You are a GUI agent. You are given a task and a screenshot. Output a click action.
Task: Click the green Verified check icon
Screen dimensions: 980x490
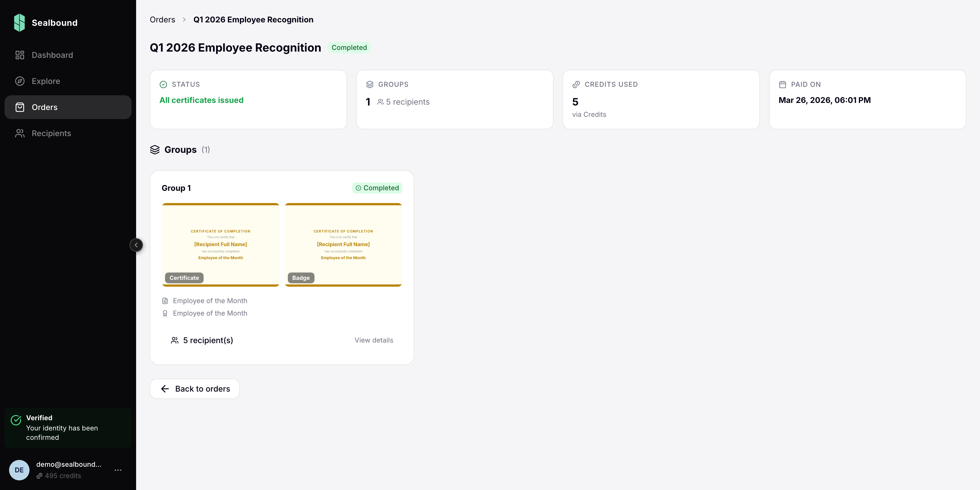[x=16, y=420]
